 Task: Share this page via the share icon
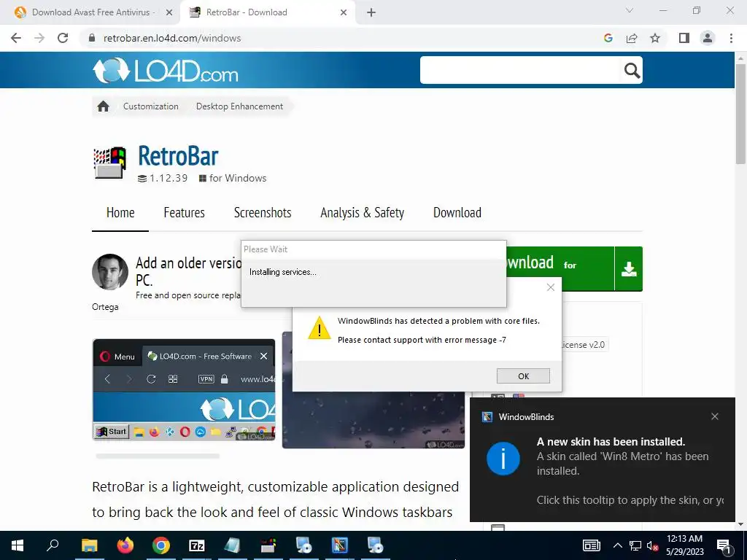click(x=632, y=38)
